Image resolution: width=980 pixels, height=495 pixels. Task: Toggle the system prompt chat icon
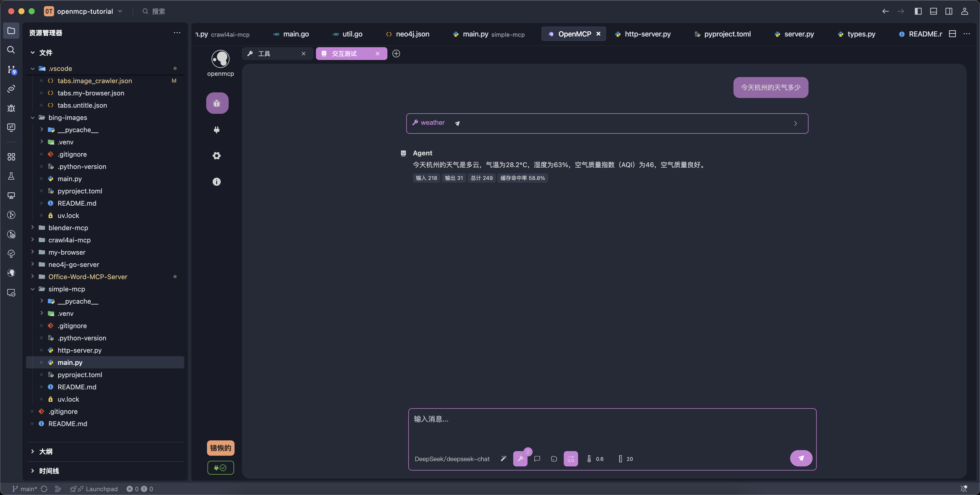(x=537, y=459)
